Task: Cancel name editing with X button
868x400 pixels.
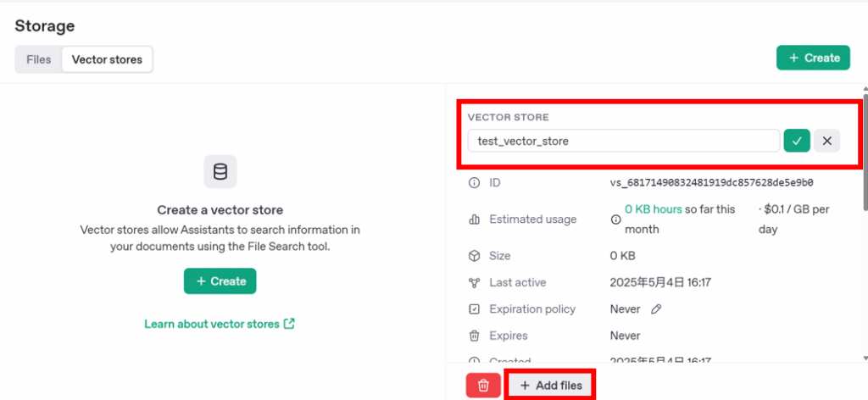Action: (x=827, y=141)
